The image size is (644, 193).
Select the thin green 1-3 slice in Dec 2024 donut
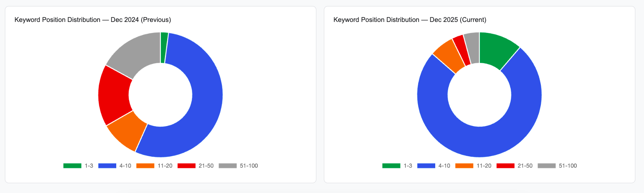164,48
